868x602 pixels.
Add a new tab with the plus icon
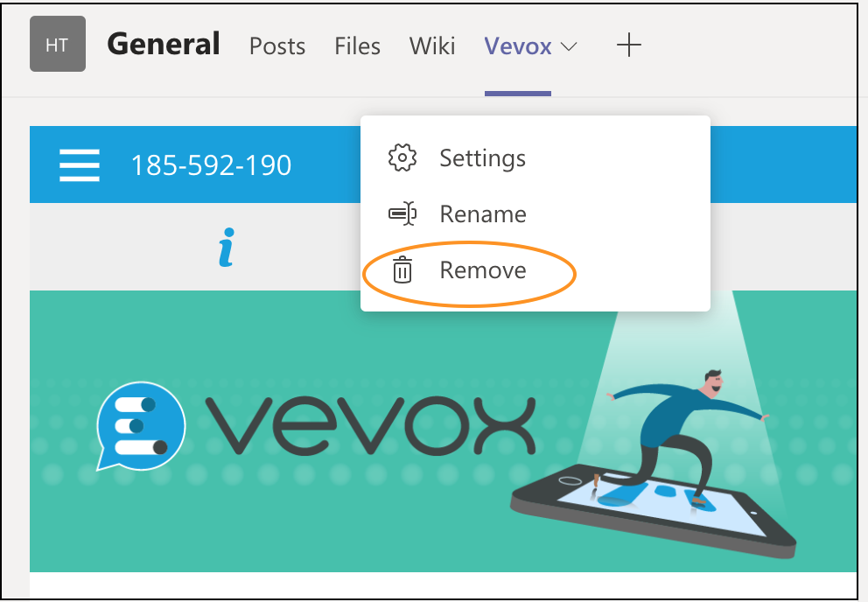pos(628,45)
